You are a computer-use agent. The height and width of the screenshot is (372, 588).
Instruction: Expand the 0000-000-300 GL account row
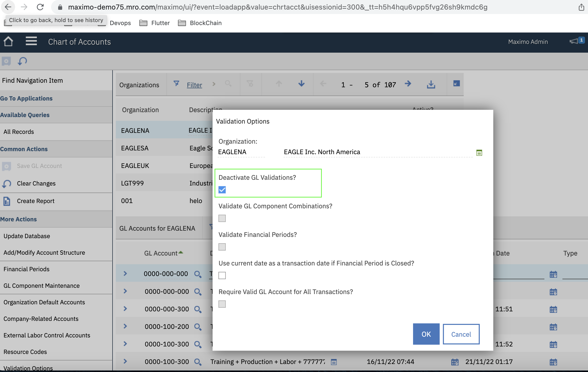coord(125,309)
